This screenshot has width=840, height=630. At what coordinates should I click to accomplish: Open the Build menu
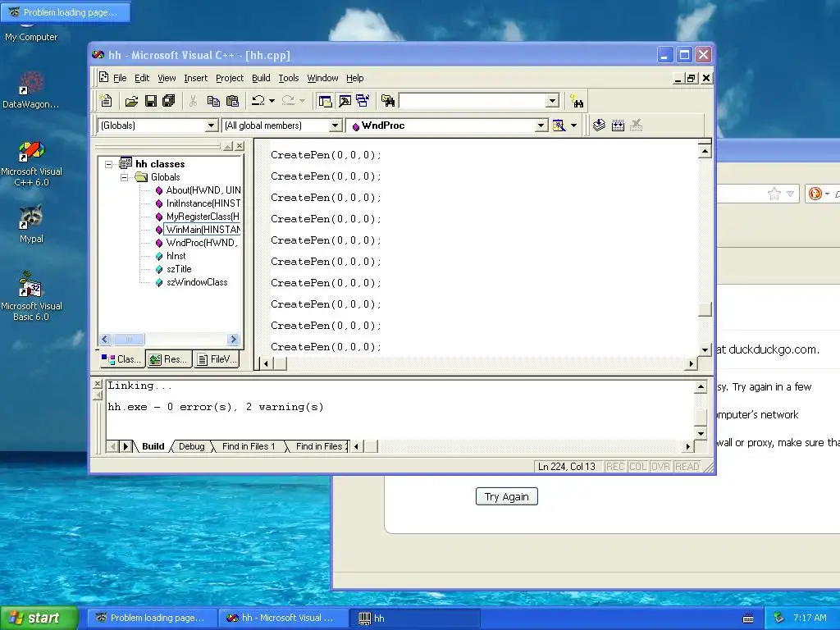261,78
